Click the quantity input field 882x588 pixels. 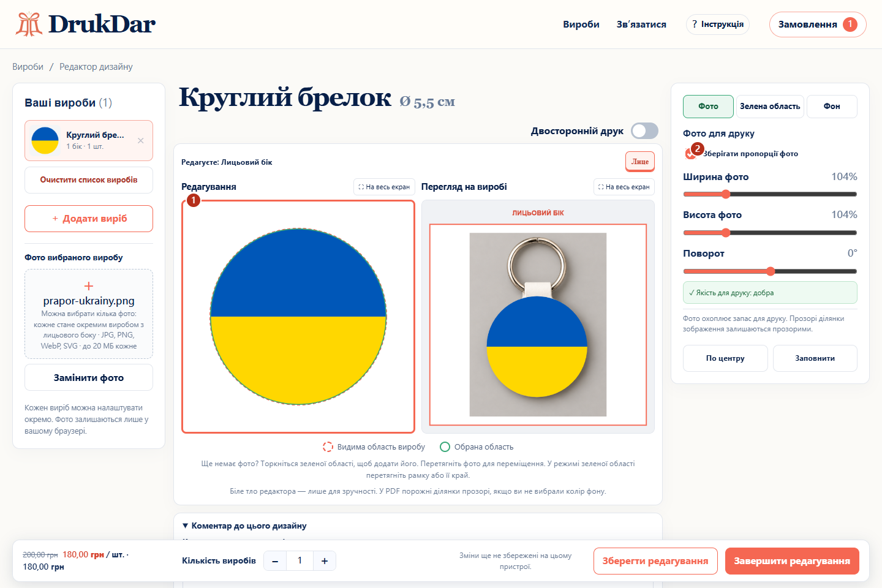point(300,561)
